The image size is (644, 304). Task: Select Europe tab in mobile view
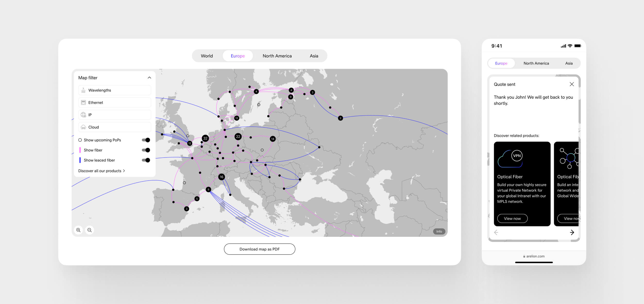tap(501, 63)
